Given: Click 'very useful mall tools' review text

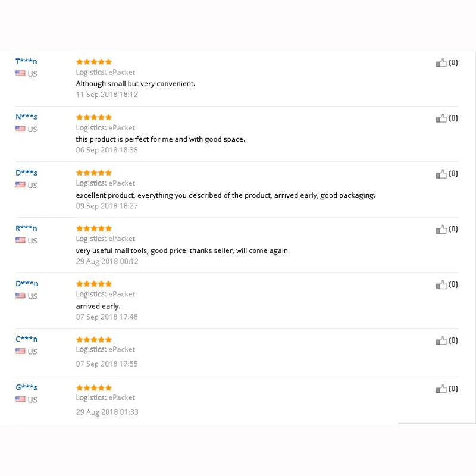Looking at the screenshot, I should (x=183, y=250).
